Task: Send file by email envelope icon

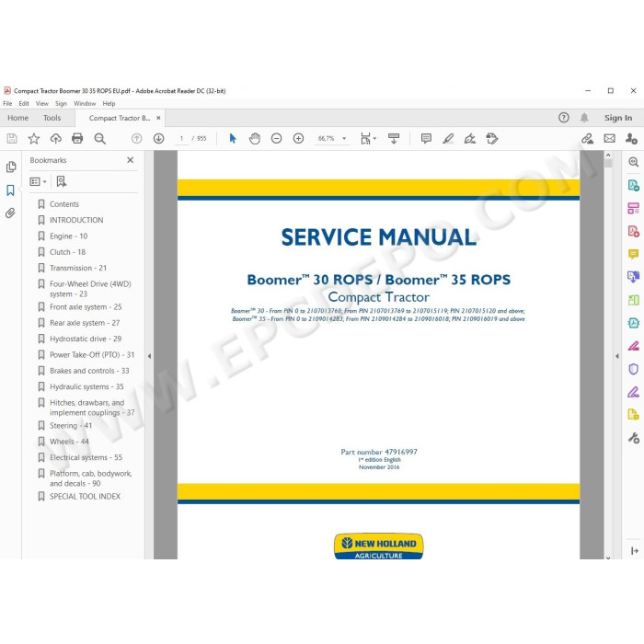Action: click(x=609, y=138)
